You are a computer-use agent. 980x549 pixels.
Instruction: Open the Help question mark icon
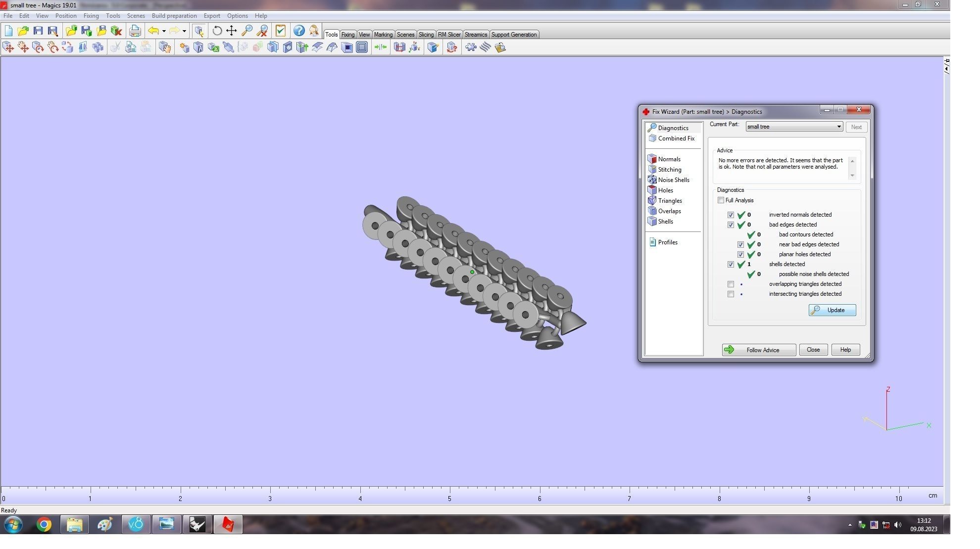(298, 31)
